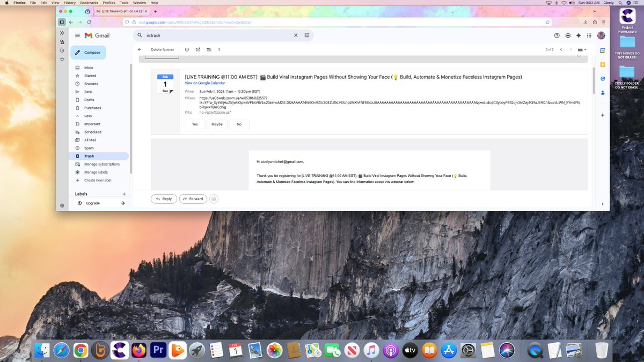Click the Reply button

(163, 198)
